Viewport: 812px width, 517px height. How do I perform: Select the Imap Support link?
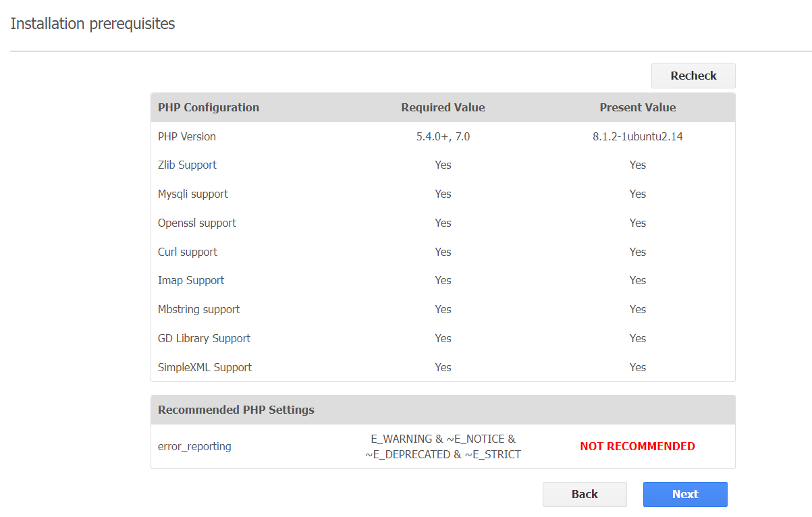[x=190, y=280]
